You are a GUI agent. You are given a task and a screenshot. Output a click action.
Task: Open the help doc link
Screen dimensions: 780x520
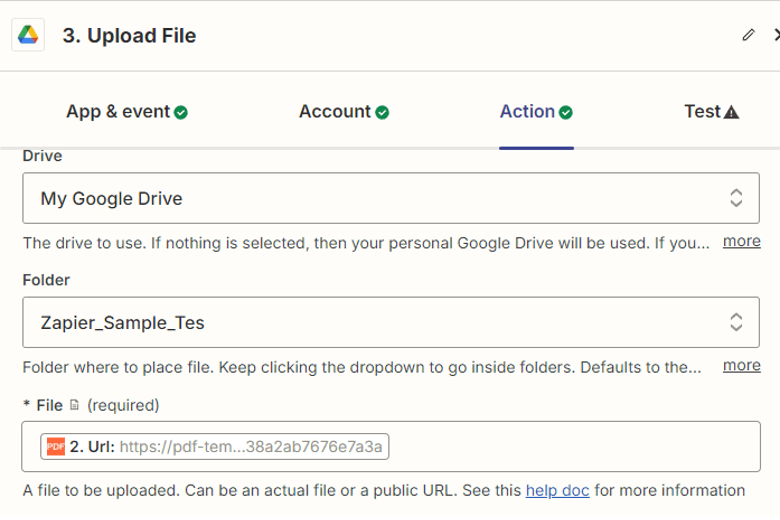tap(555, 490)
